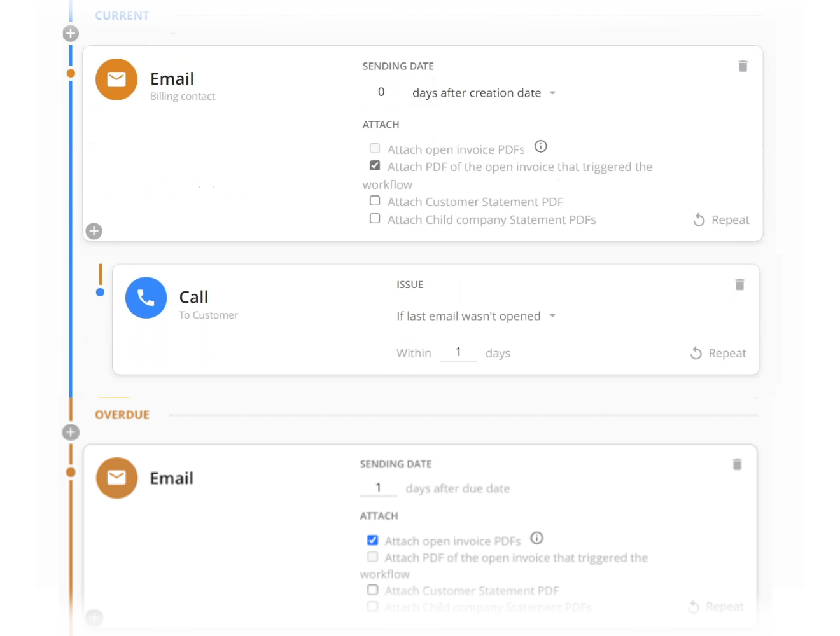Screen dimensions: 840x636
Task: Edit the overdue email days after due date field
Action: [378, 488]
